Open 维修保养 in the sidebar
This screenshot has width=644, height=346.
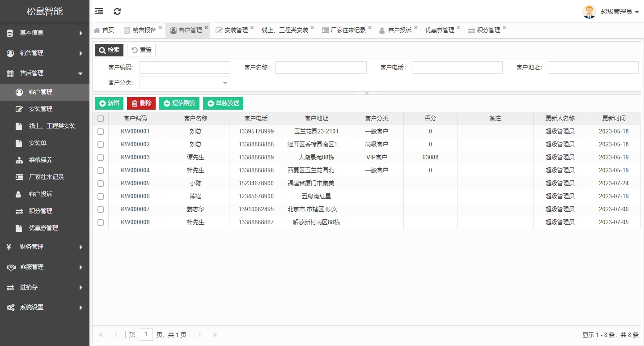[40, 160]
